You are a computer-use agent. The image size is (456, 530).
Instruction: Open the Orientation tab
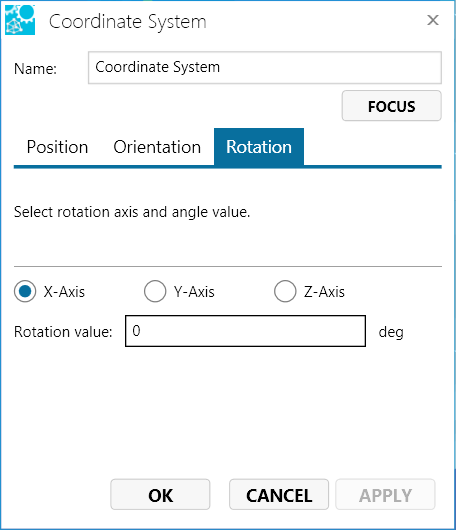[157, 147]
